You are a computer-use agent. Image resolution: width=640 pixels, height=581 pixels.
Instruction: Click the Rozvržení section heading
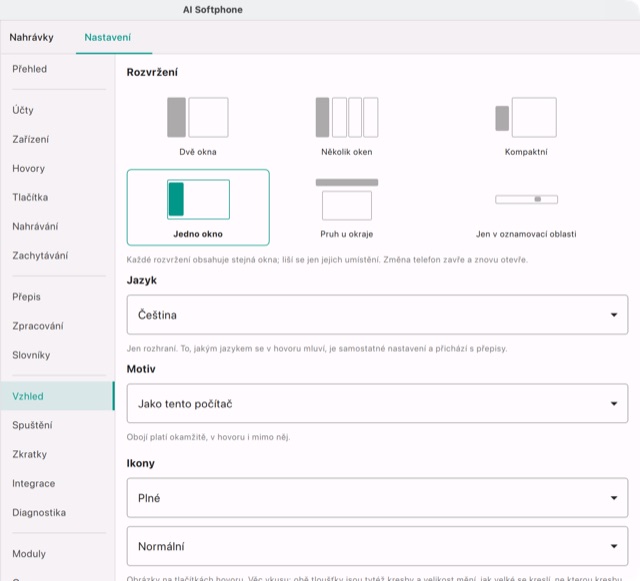[152, 72]
